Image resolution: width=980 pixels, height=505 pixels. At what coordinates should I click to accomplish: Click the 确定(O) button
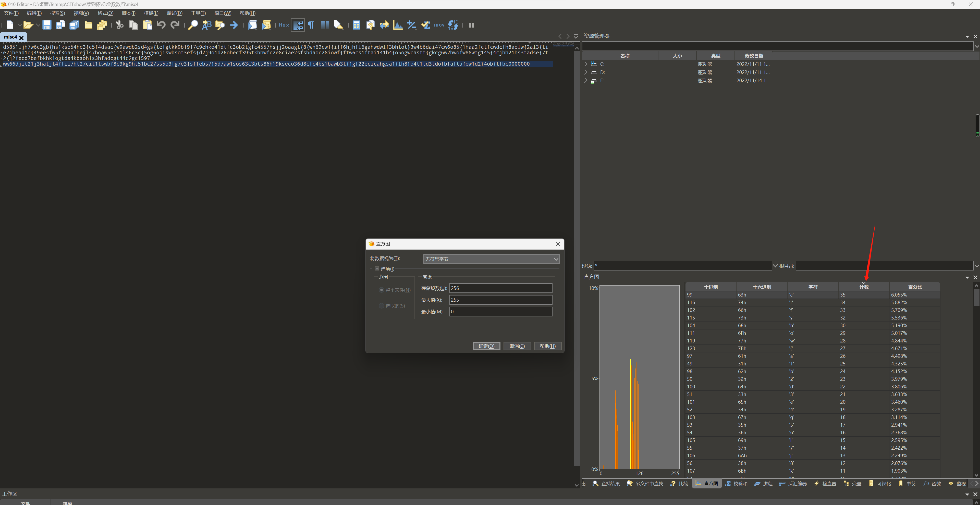coord(486,346)
